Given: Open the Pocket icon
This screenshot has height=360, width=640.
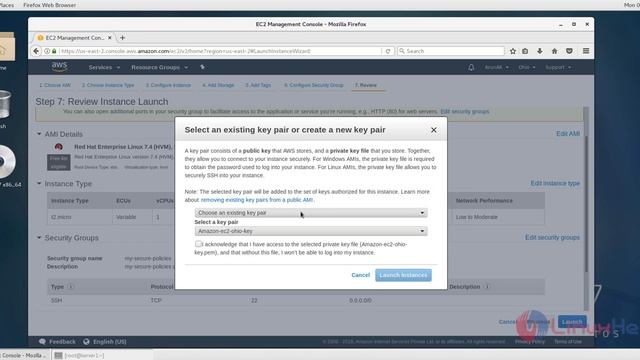Looking at the screenshot, I should 569,51.
